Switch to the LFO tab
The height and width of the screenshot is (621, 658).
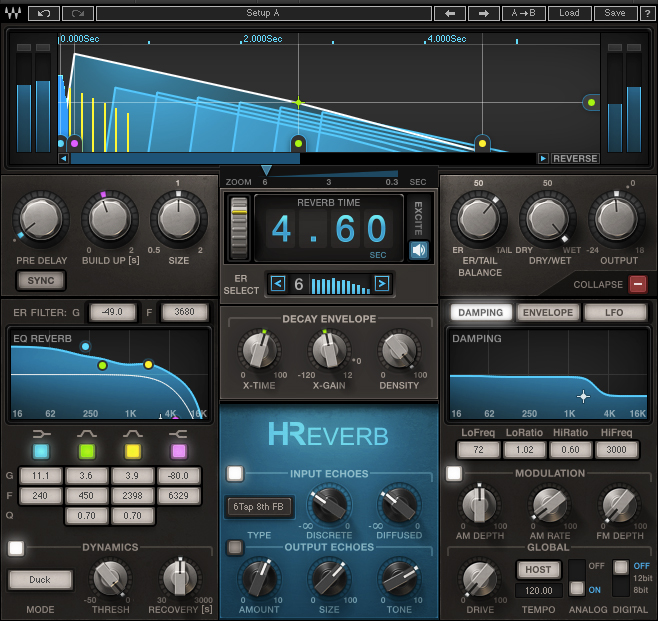coord(616,312)
